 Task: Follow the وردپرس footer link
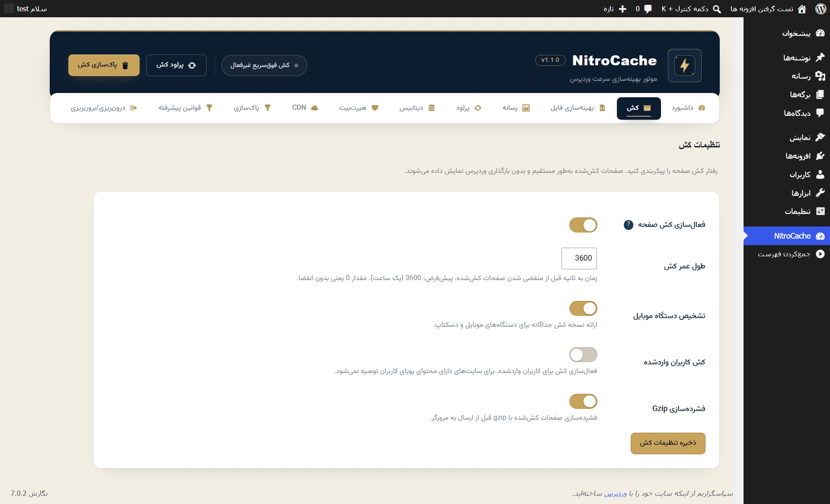(x=615, y=493)
